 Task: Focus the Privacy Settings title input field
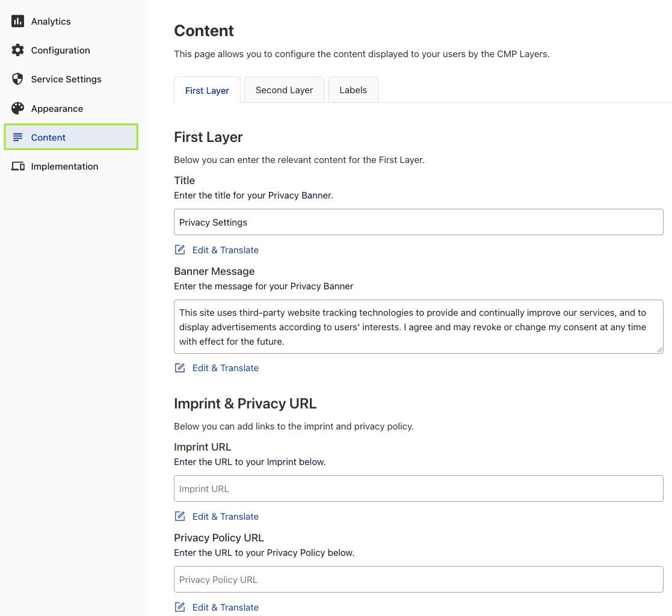(418, 223)
